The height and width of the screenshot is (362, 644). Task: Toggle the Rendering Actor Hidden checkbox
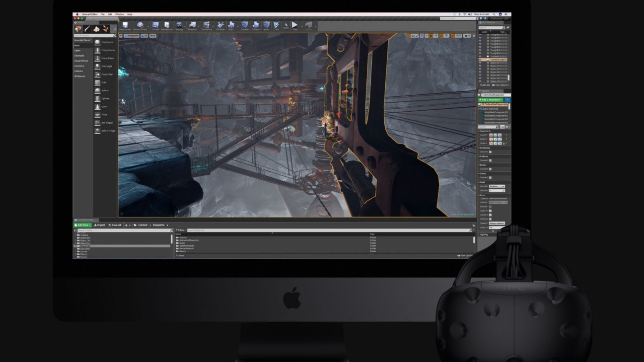click(490, 152)
